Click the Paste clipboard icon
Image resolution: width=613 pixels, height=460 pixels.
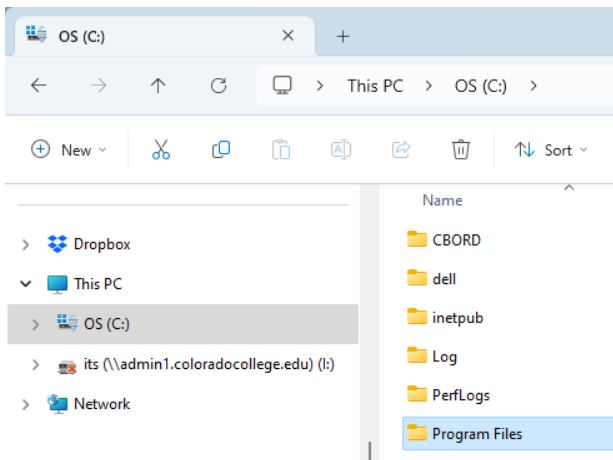tap(281, 150)
